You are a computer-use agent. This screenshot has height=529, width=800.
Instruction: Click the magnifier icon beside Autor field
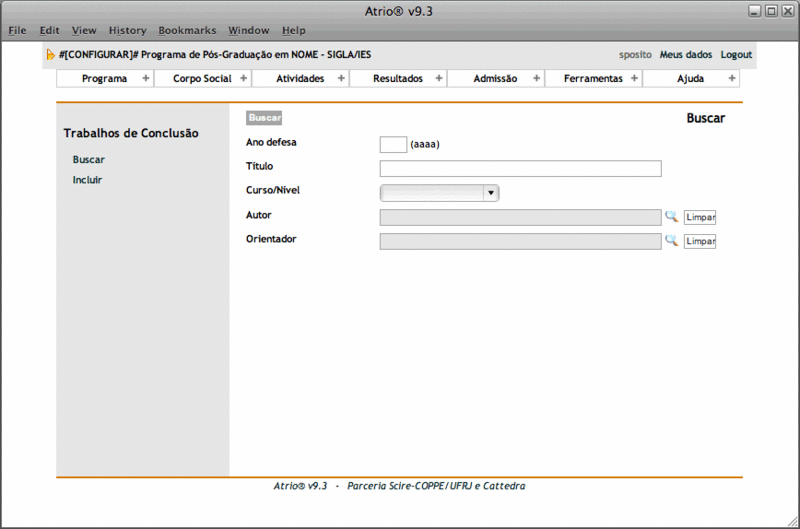[x=671, y=216]
